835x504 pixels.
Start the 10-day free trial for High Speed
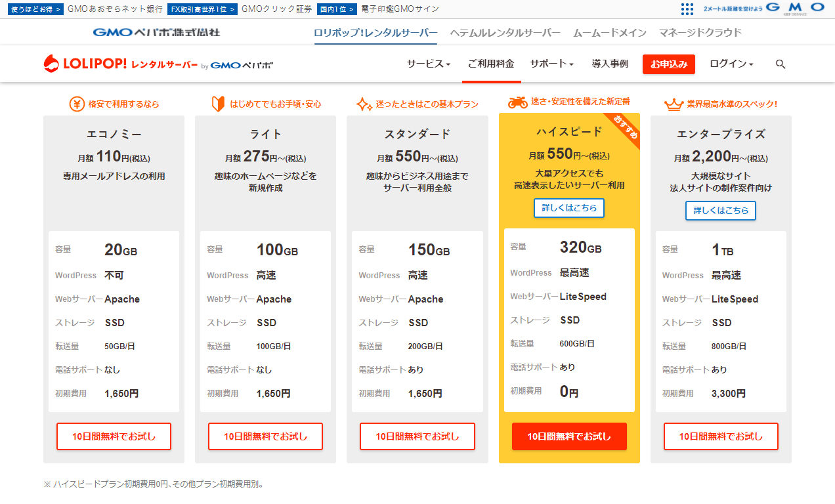(569, 436)
